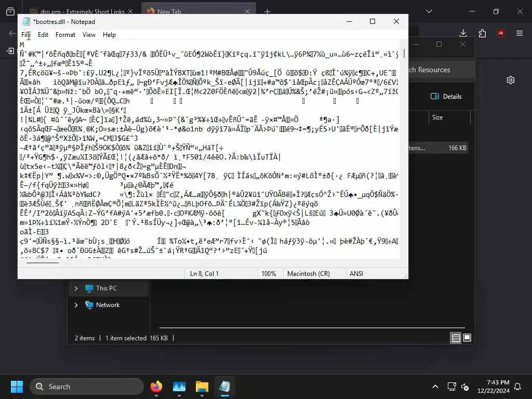This screenshot has height=399, width=532.
Task: Click the Notepad horizontal scrollbar thumb
Action: click(x=43, y=262)
